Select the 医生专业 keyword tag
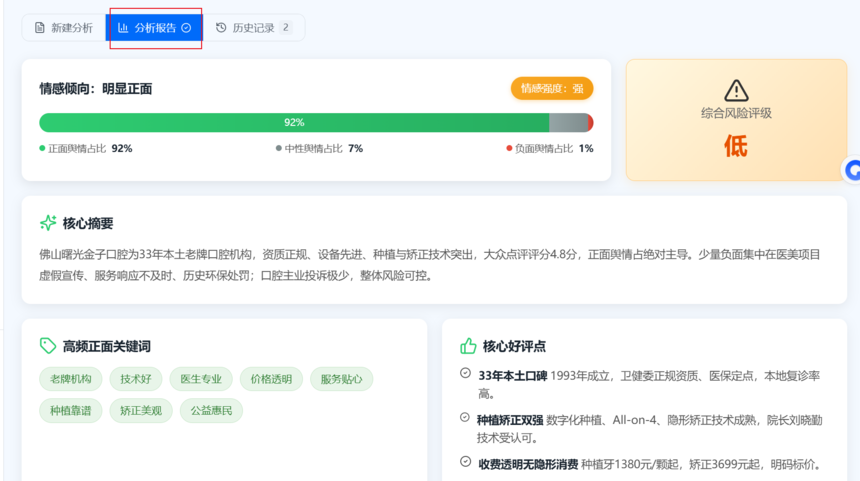860x481 pixels. point(201,379)
